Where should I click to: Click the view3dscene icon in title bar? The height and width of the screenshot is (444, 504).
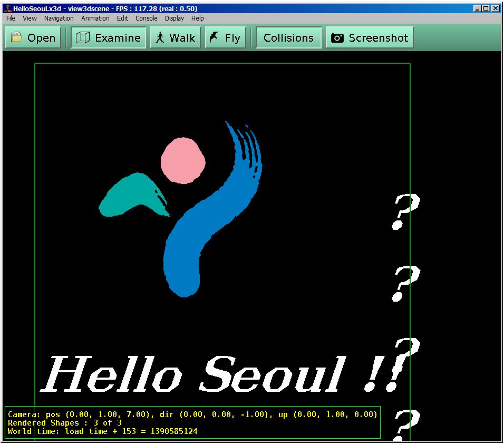(x=7, y=8)
